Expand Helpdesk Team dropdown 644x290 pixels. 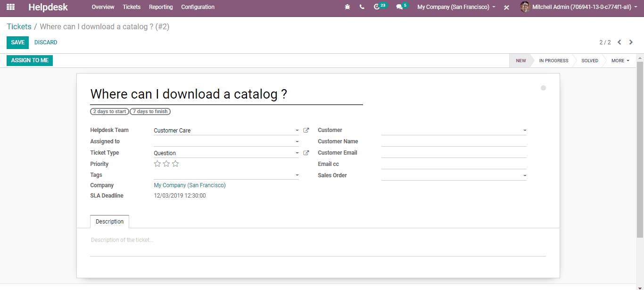[297, 131]
